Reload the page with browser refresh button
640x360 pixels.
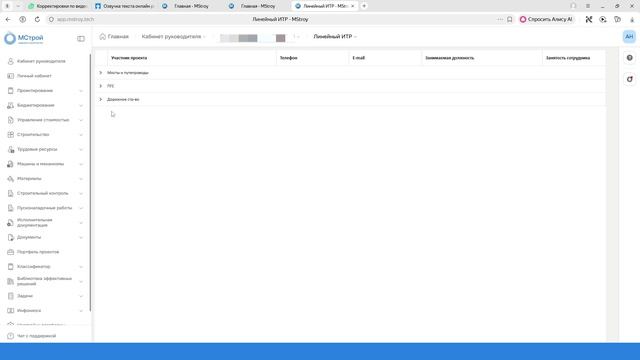tap(37, 19)
